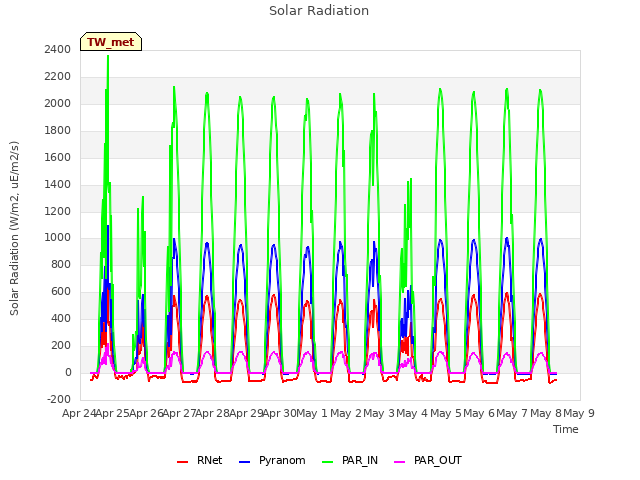
Task: Click the May 6 date tick label
Action: point(479,413)
